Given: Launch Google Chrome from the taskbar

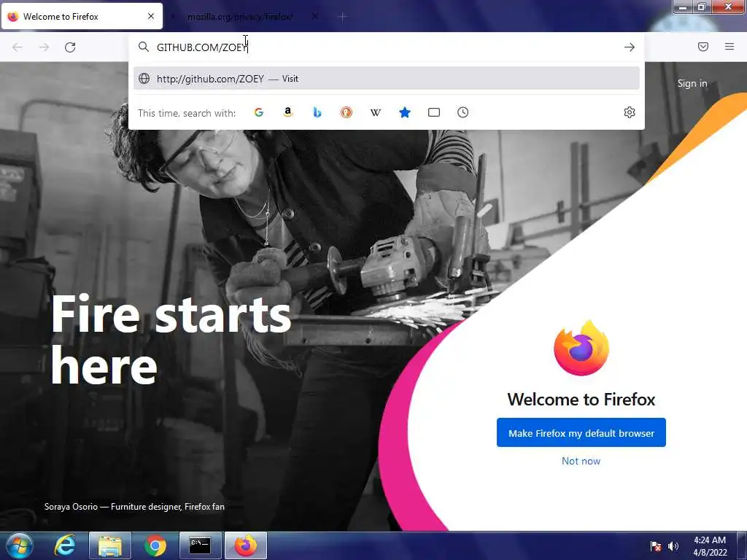Looking at the screenshot, I should [155, 545].
